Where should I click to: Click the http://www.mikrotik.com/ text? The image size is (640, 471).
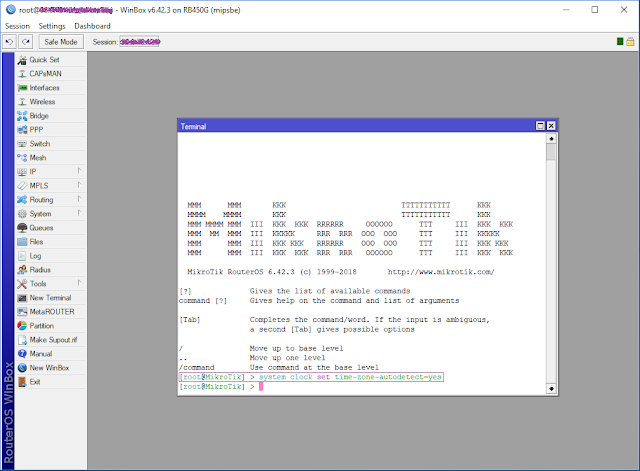(441, 272)
